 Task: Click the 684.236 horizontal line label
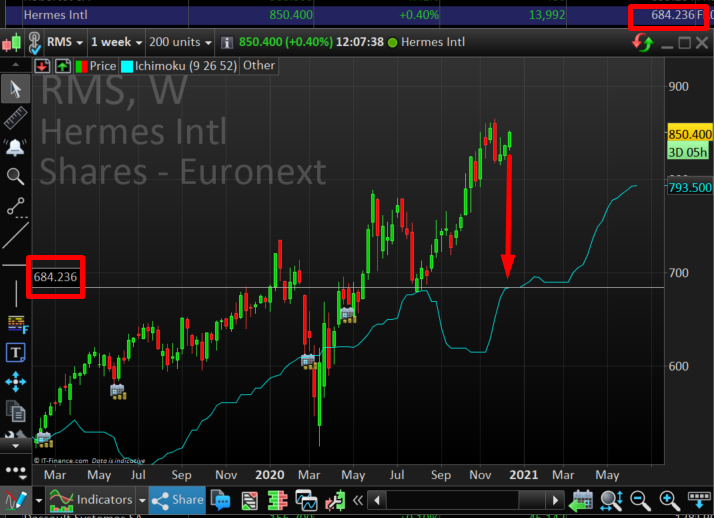56,277
